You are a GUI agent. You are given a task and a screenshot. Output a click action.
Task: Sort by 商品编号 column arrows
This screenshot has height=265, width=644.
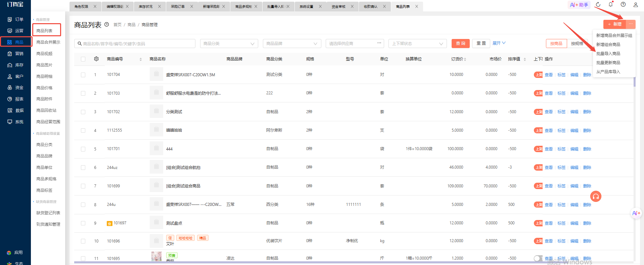click(140, 59)
